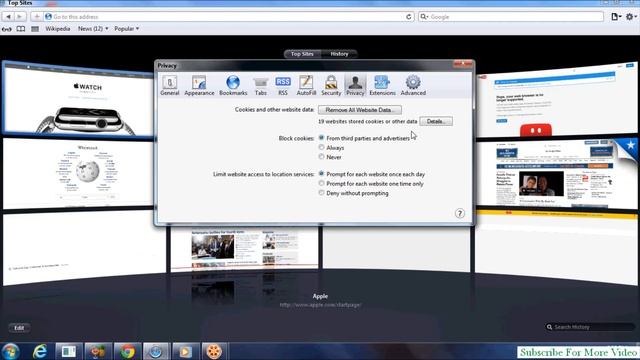
Task: Open Google Chrome from the taskbar
Action: click(127, 351)
